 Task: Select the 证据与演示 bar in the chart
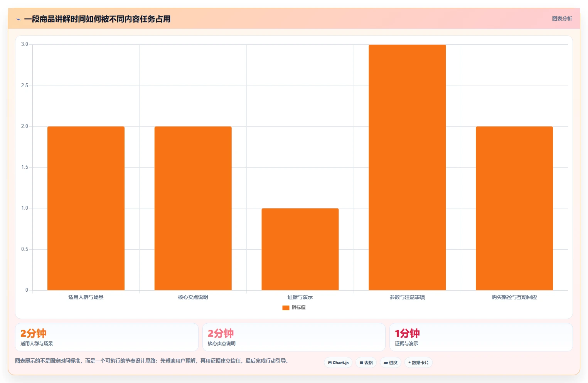pos(300,249)
